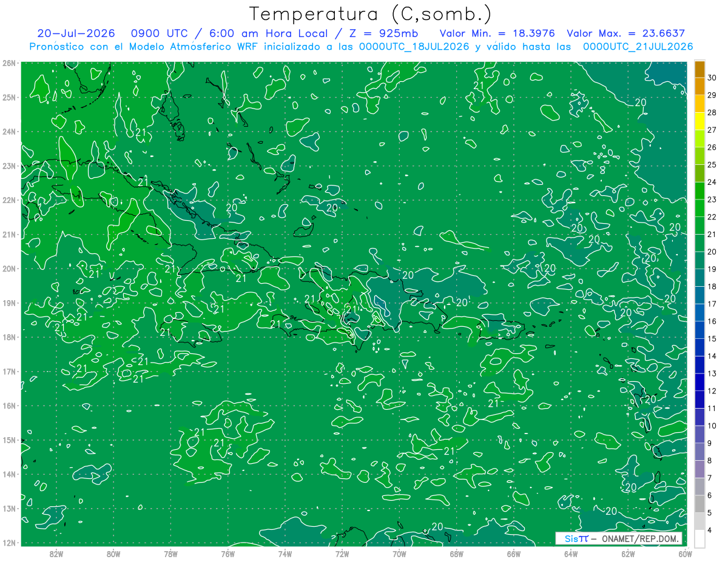Pick the light gray swatch between 4 and 5

pyautogui.click(x=699, y=521)
